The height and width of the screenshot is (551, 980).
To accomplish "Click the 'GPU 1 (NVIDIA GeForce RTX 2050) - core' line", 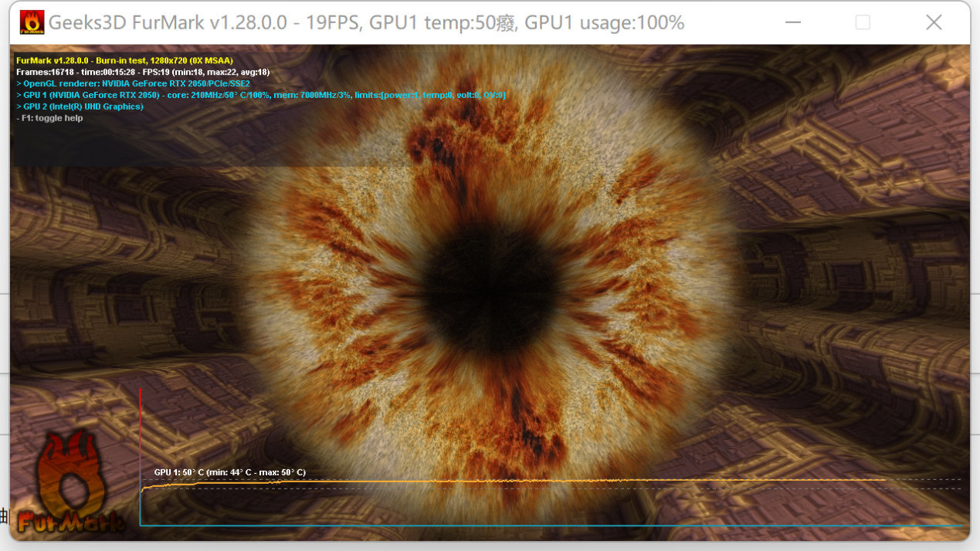I will (261, 95).
